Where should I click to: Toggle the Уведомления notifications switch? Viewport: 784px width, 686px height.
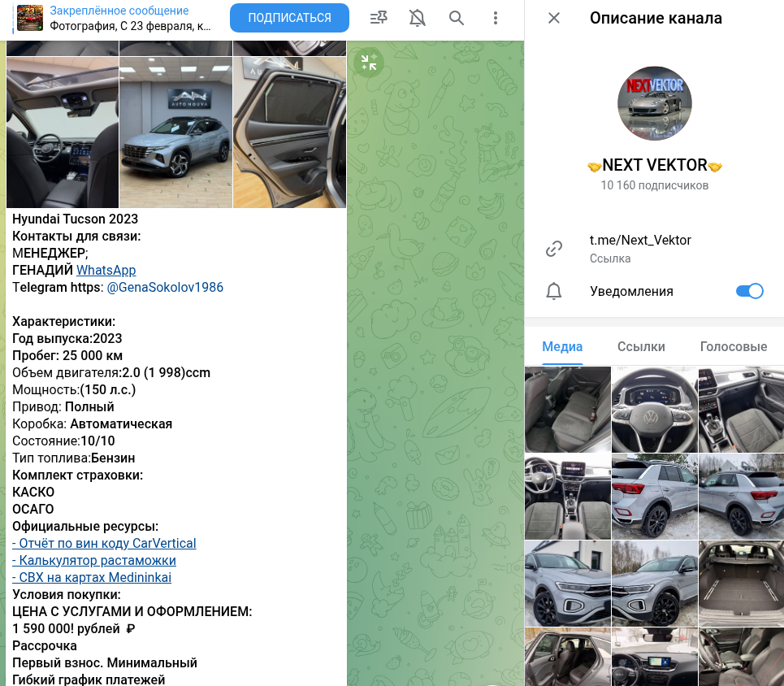[x=749, y=291]
